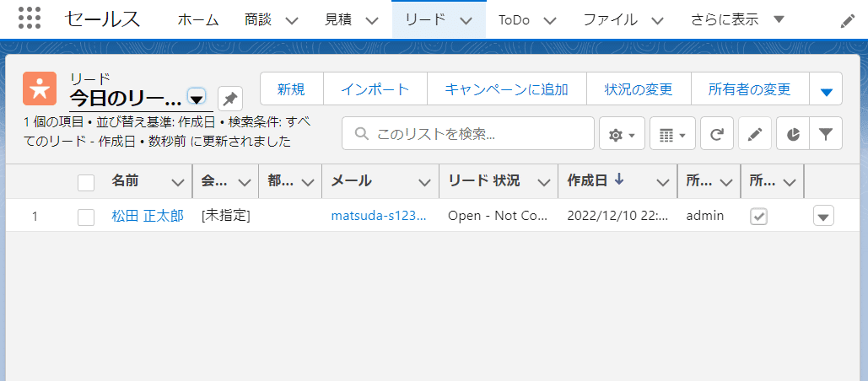This screenshot has height=381, width=868.
Task: Open リード 状況 column menu chevron
Action: (x=544, y=182)
